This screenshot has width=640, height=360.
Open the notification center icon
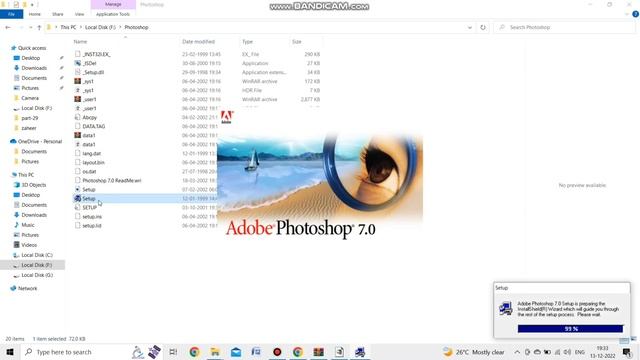tap(627, 352)
